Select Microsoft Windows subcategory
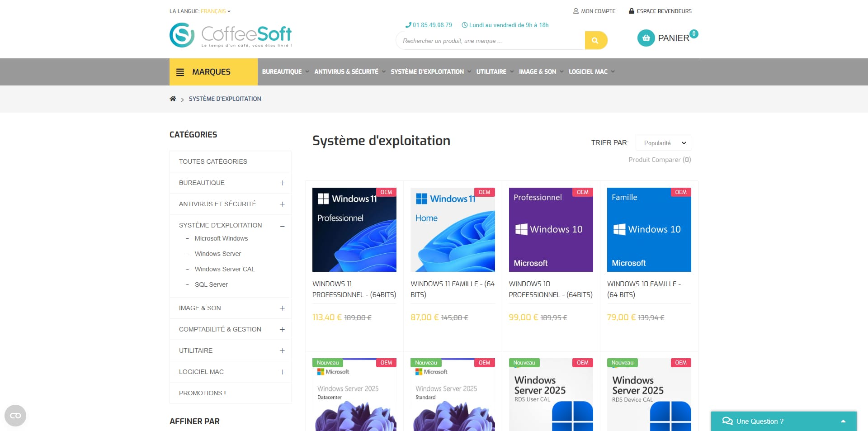The image size is (868, 431). pos(221,238)
